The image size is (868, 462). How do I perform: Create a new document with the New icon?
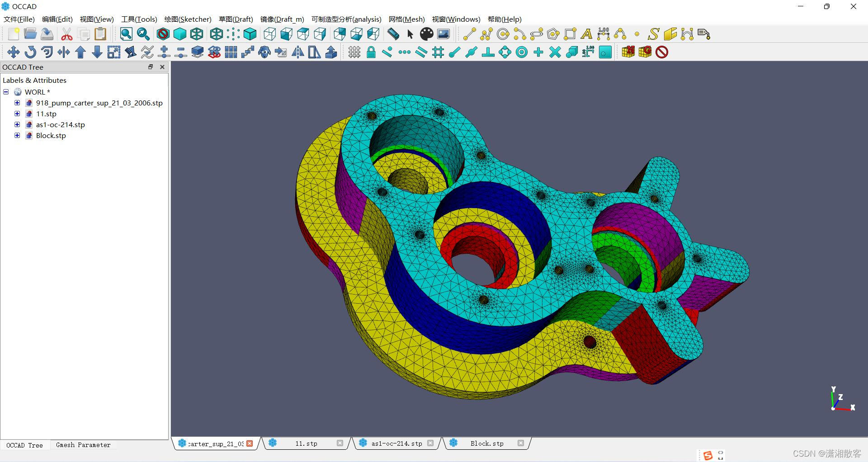(x=13, y=34)
